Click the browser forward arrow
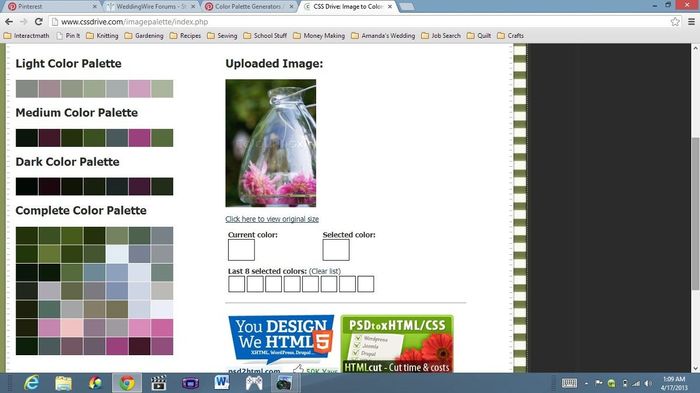 [x=24, y=21]
